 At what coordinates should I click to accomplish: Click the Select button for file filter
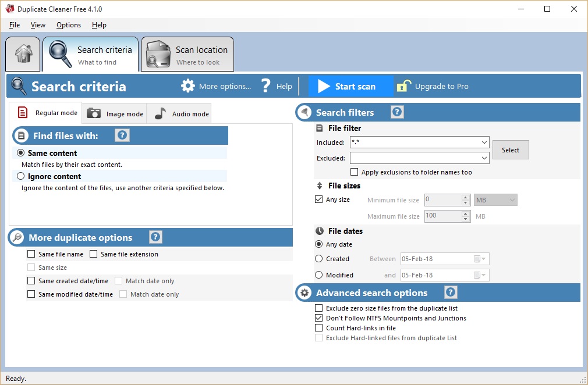click(511, 150)
